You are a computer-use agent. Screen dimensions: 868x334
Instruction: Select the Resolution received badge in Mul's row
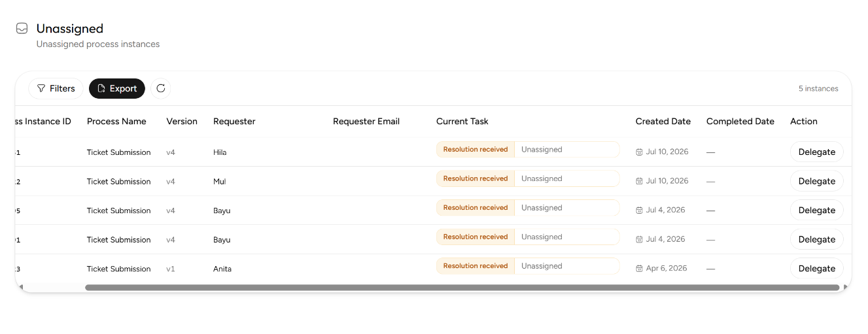tap(476, 178)
